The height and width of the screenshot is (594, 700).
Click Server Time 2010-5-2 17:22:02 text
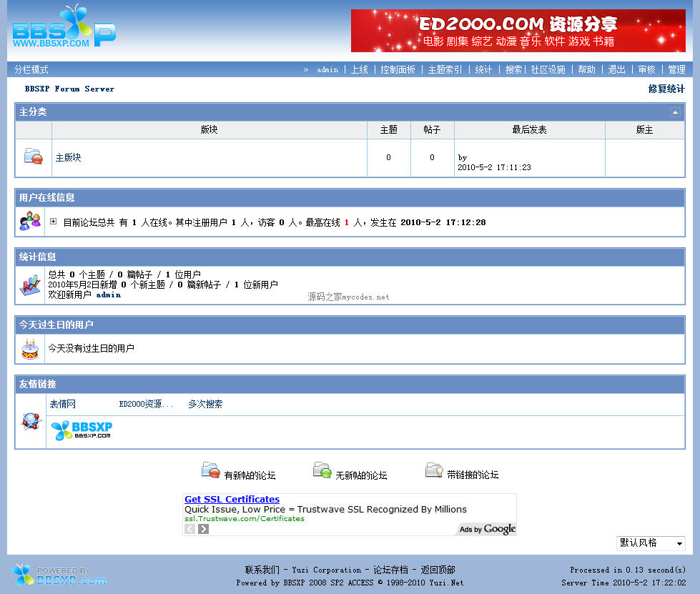click(x=623, y=583)
